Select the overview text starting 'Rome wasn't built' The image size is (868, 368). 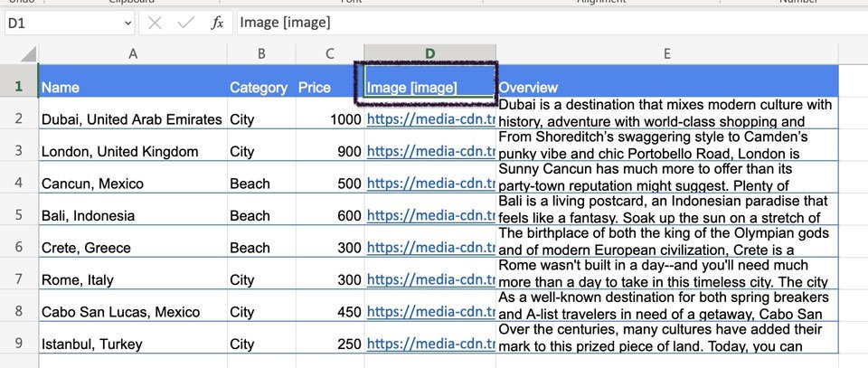click(667, 274)
